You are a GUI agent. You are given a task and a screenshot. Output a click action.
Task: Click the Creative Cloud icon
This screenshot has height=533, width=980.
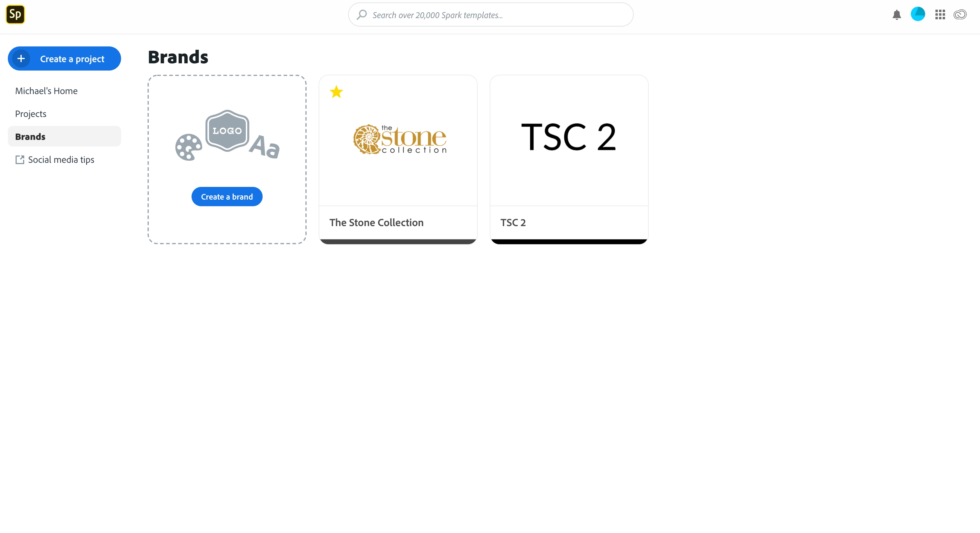960,15
